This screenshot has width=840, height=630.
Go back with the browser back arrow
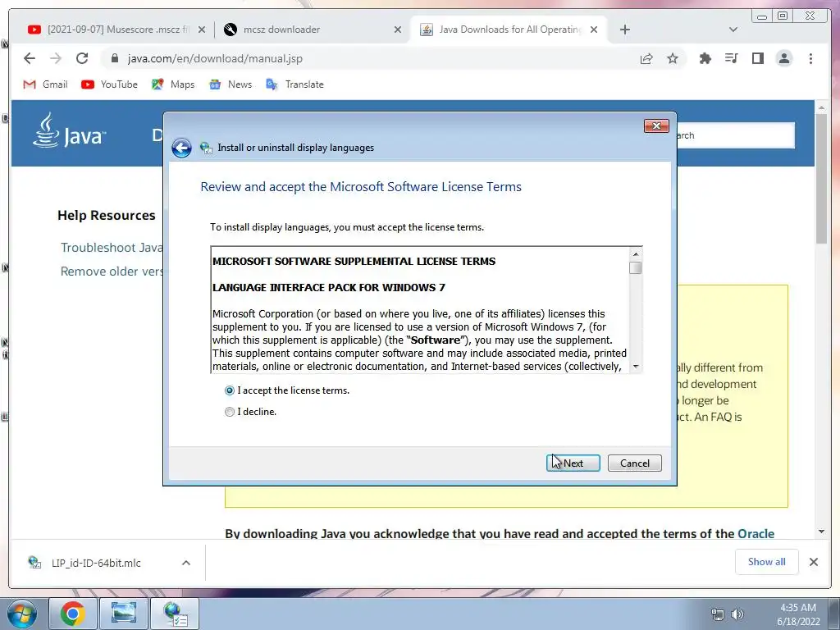(x=30, y=58)
